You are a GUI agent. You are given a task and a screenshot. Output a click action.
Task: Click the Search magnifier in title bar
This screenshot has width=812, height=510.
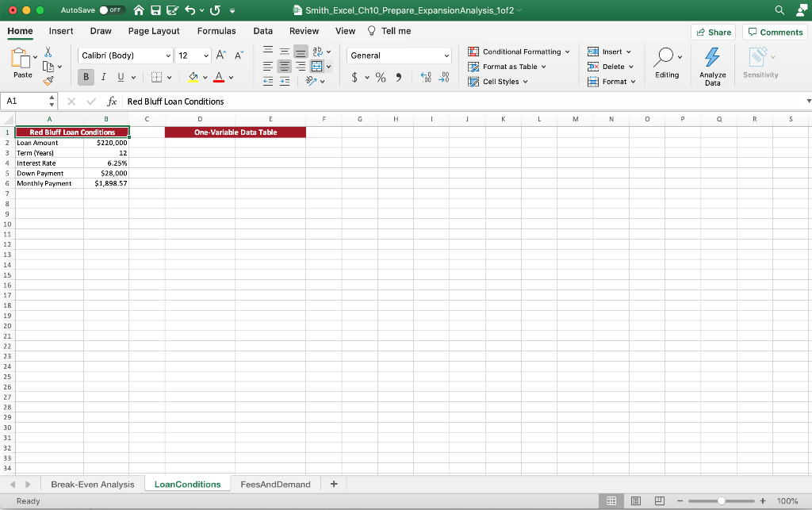point(779,10)
